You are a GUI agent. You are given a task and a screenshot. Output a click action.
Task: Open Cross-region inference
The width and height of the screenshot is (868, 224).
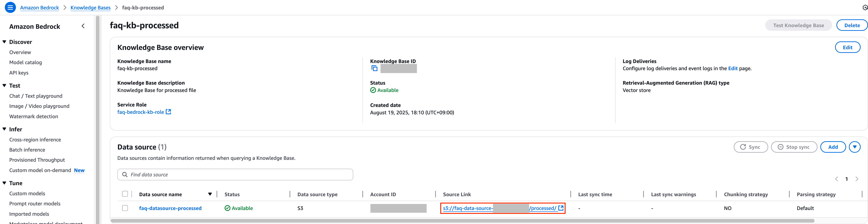click(x=35, y=140)
